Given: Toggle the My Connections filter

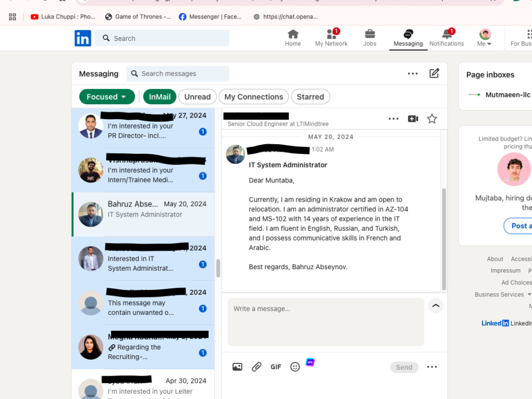Looking at the screenshot, I should [x=254, y=97].
